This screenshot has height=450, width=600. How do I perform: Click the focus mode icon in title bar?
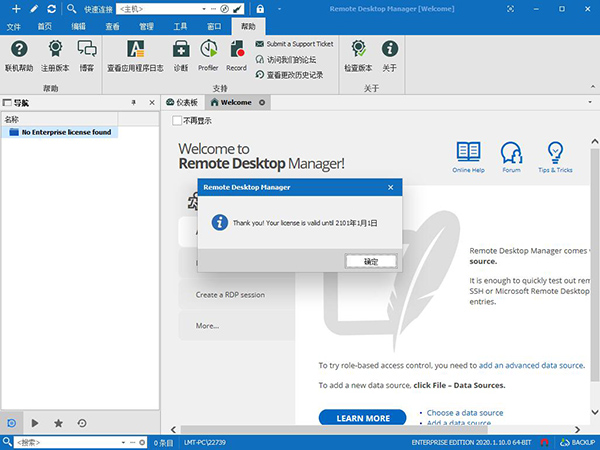click(x=510, y=9)
